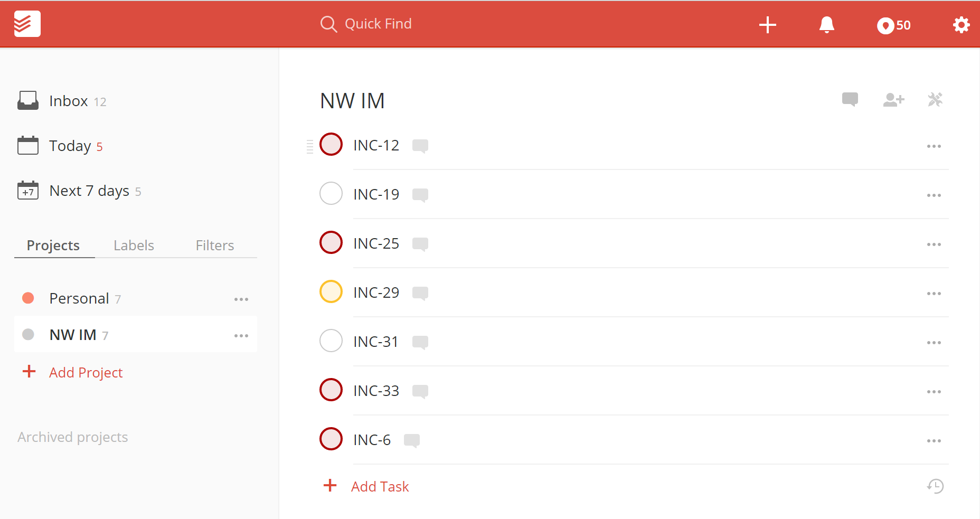The height and width of the screenshot is (519, 980).
Task: Open the project actions tools icon
Action: click(x=935, y=99)
